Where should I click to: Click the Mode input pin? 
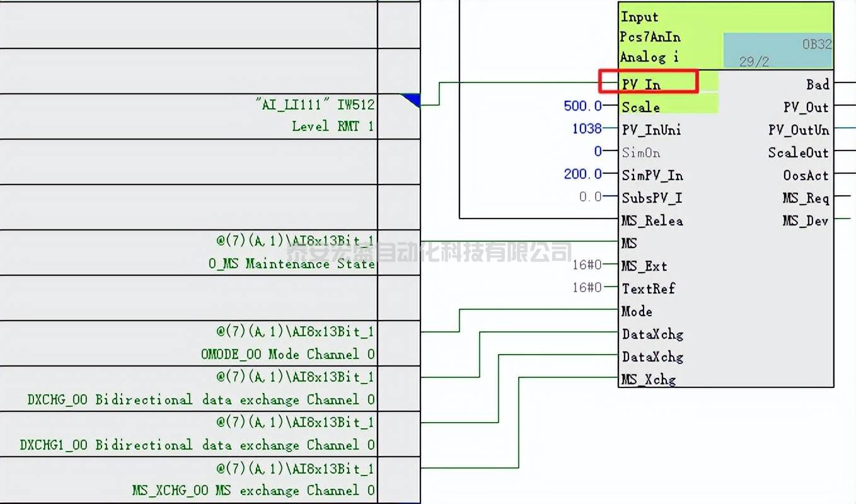point(637,311)
